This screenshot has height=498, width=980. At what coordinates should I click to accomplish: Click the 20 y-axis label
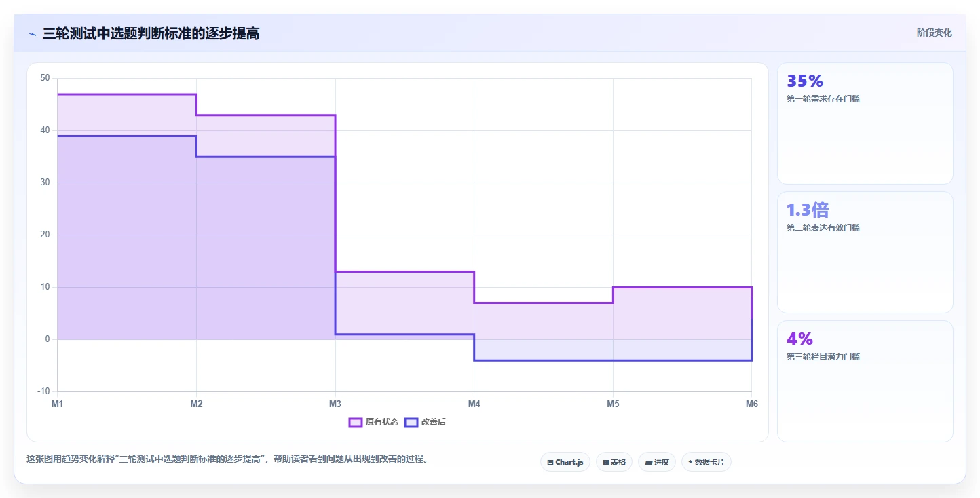pyautogui.click(x=45, y=235)
